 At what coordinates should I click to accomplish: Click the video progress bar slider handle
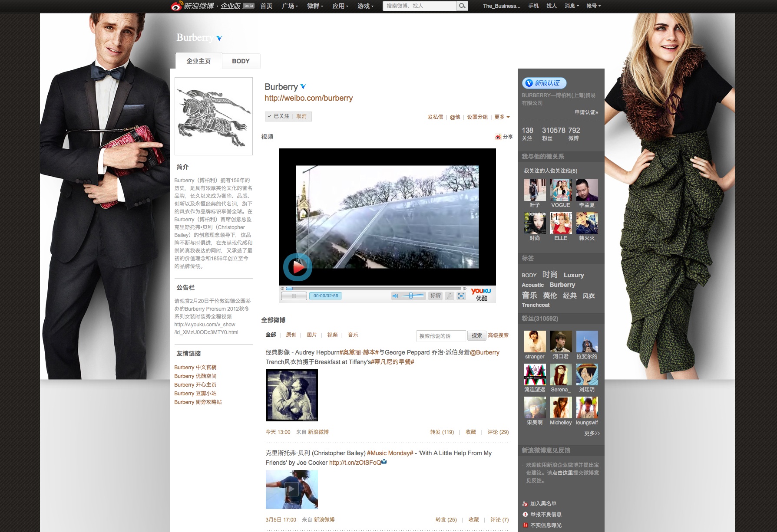[x=289, y=289]
